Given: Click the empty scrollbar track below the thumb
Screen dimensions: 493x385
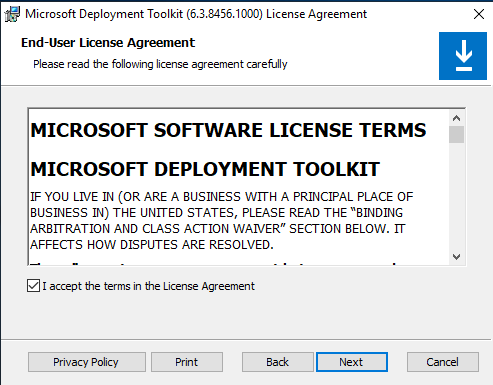Looking at the screenshot, I should [456, 196].
